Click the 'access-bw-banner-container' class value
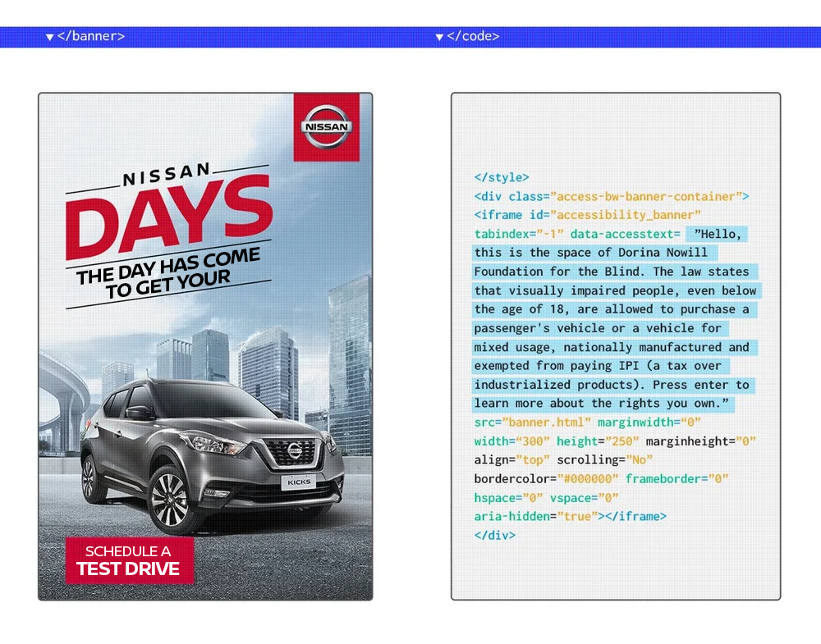Image resolution: width=821 pixels, height=644 pixels. [645, 197]
